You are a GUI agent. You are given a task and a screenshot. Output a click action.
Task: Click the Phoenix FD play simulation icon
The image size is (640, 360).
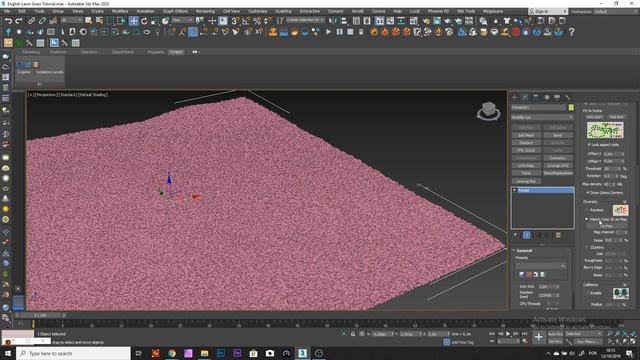[329, 32]
